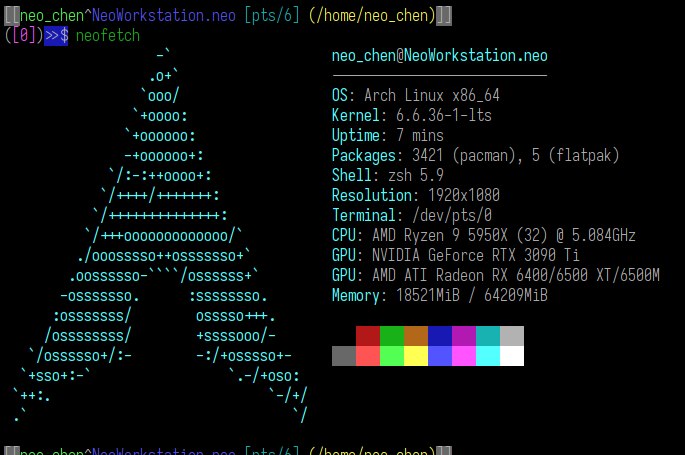
Task: Click the AMD ATI Radeon RX GPU line
Action: coord(496,276)
